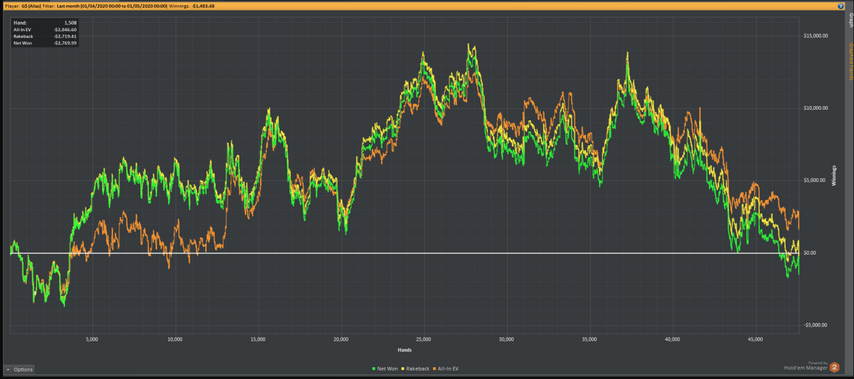Expand the Options panel
The width and height of the screenshot is (854, 379).
click(x=20, y=369)
